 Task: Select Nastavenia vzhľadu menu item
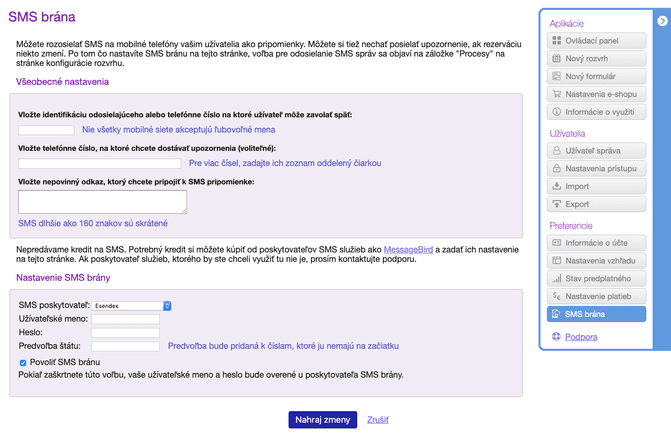coord(596,260)
